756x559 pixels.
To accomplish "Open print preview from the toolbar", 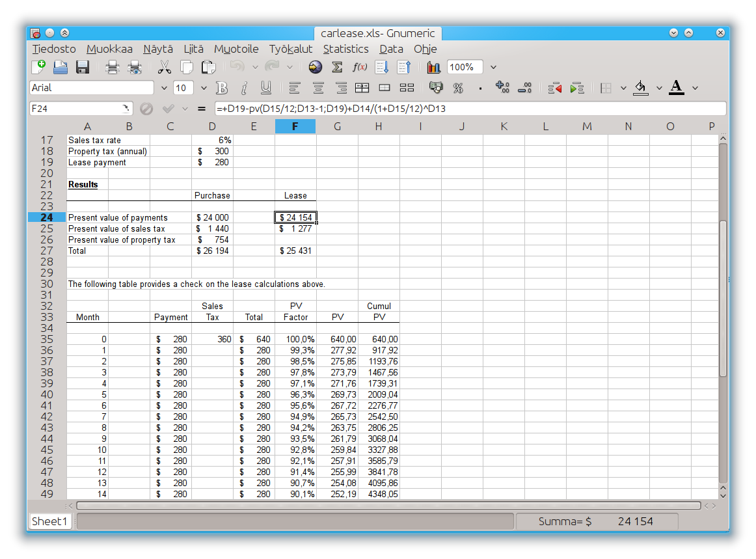I will (135, 67).
